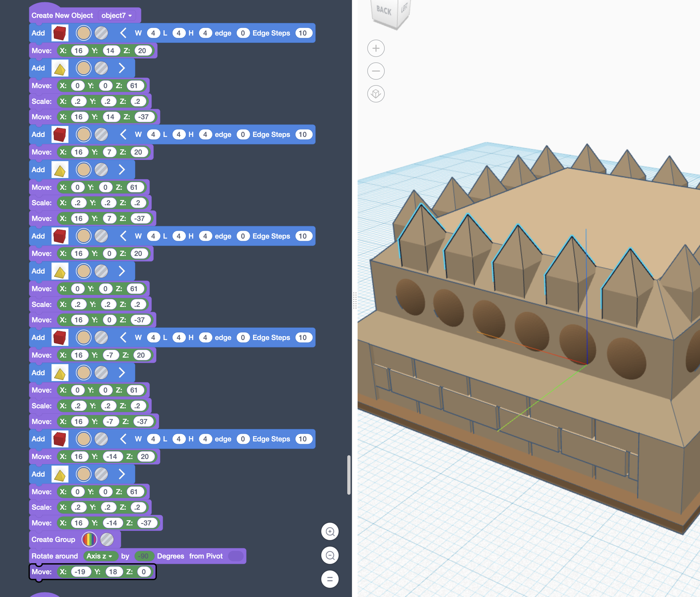This screenshot has height=597, width=700.
Task: Click the minus icon to zoom out the 3D viewport
Action: pyautogui.click(x=376, y=71)
